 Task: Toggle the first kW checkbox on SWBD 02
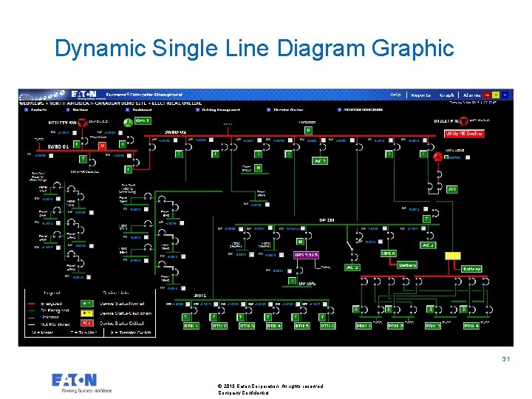(x=175, y=140)
